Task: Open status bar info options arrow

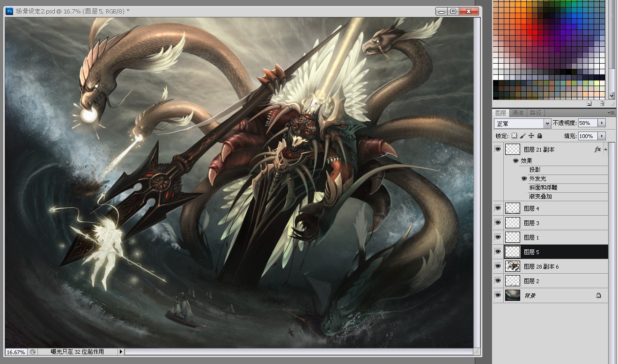Action: point(121,352)
